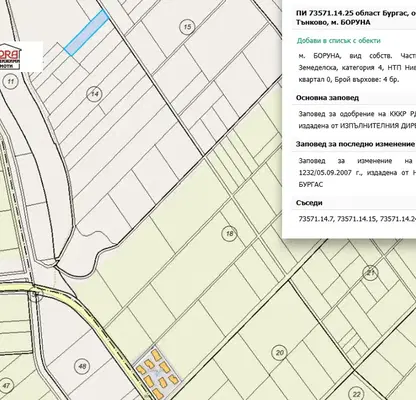This screenshot has width=416, height=400.
Task: Click the circled block number 18
Action: click(x=229, y=234)
